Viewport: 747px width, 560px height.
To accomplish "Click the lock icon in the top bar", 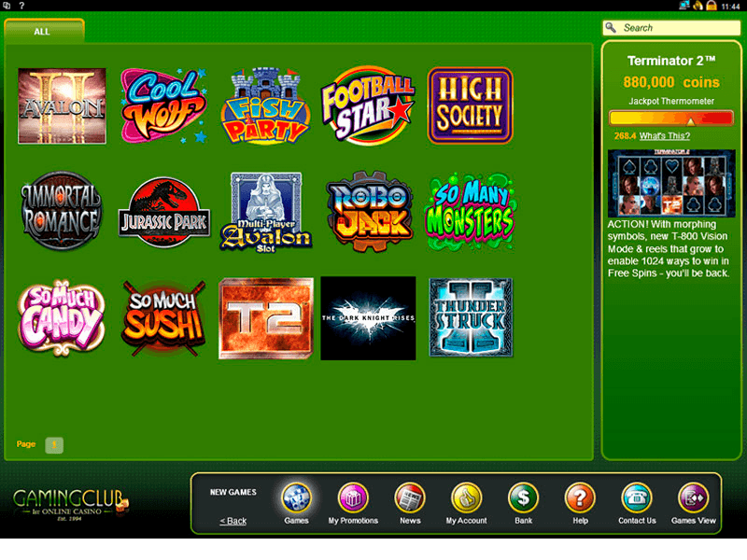I will tap(712, 6).
